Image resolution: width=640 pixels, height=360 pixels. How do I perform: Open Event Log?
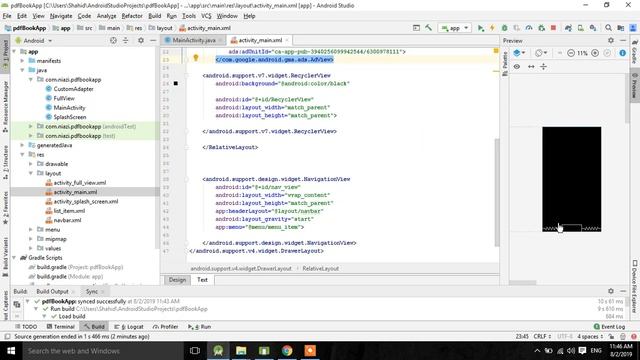pyautogui.click(x=609, y=327)
